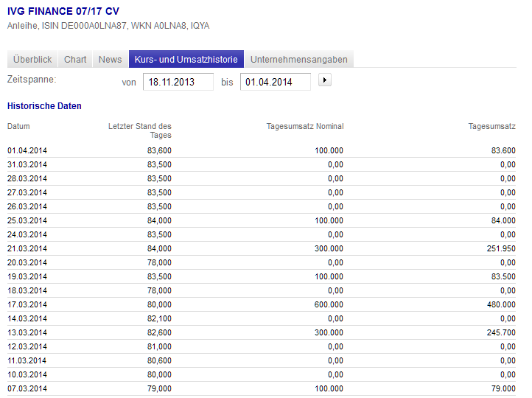Select date cell 21.03.2014

27,248
